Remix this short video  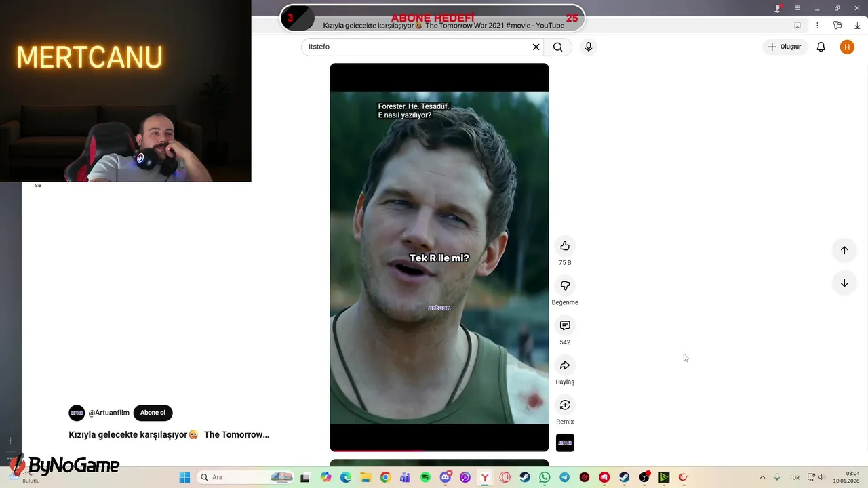(x=565, y=405)
